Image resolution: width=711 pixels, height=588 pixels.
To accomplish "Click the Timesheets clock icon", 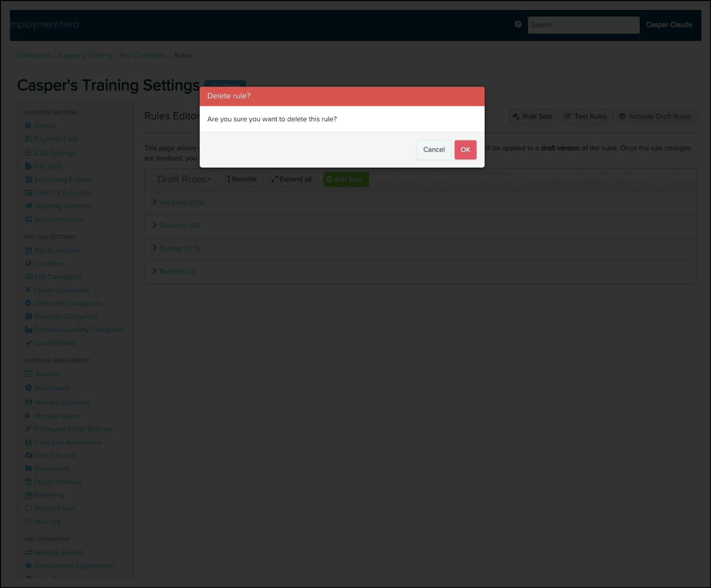I will click(28, 388).
